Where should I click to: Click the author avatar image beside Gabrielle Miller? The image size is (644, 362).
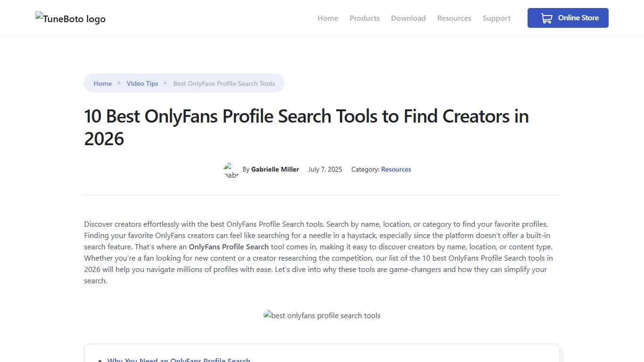tap(231, 170)
